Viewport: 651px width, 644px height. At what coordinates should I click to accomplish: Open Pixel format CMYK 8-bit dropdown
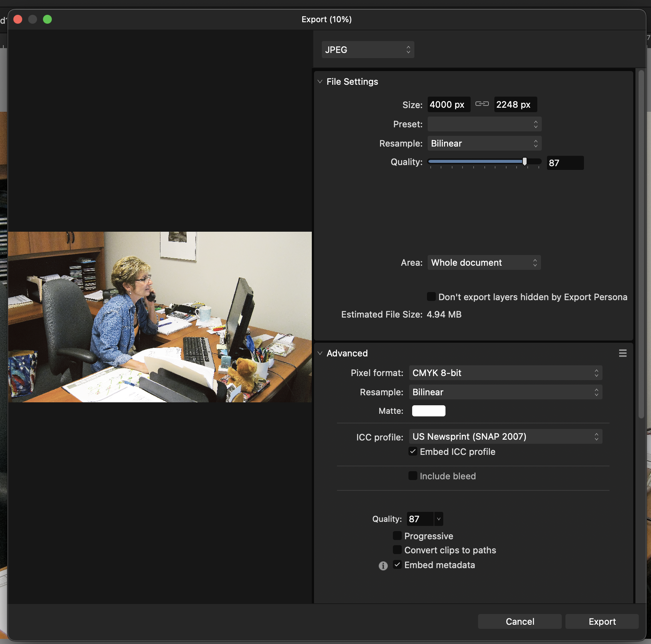point(505,373)
